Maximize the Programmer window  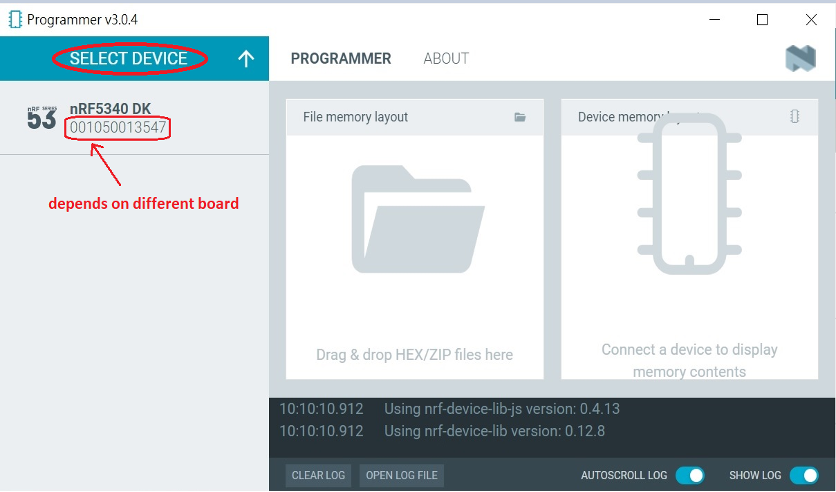(762, 19)
